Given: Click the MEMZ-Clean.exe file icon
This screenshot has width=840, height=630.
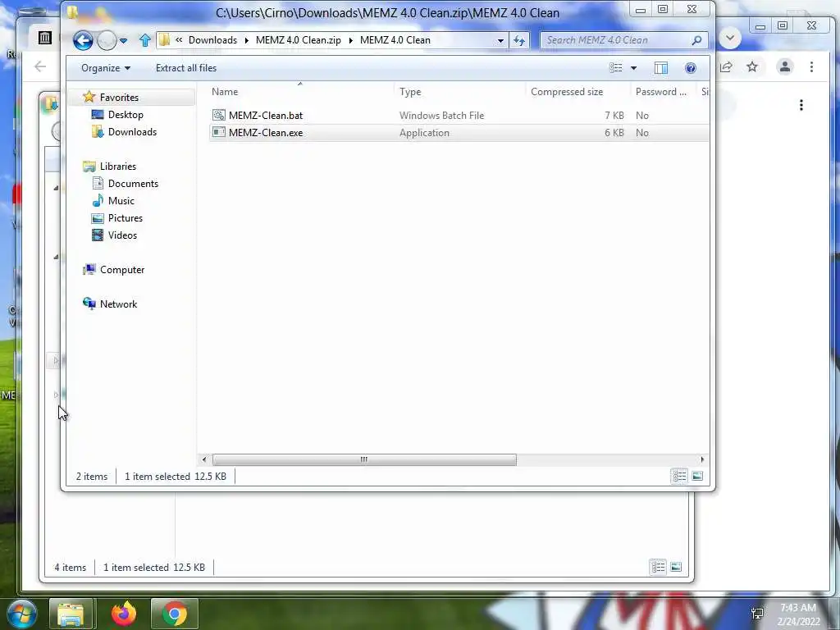Looking at the screenshot, I should [x=218, y=132].
